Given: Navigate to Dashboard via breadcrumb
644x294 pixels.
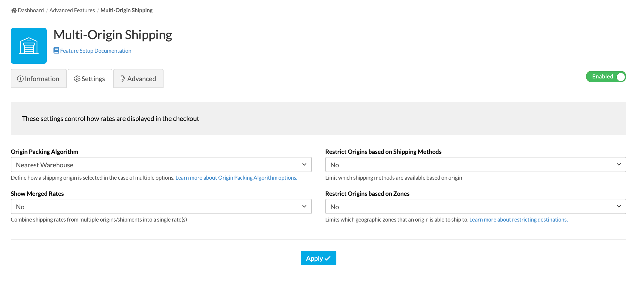Looking at the screenshot, I should tap(31, 10).
